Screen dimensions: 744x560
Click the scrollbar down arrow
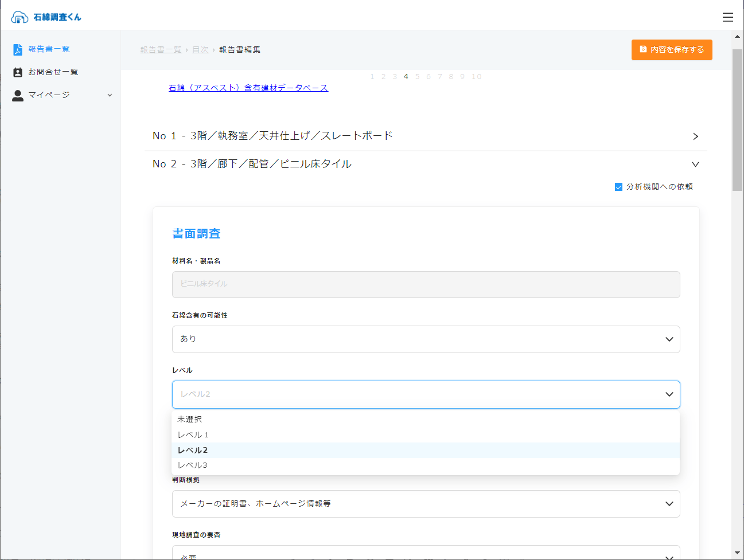(x=737, y=553)
